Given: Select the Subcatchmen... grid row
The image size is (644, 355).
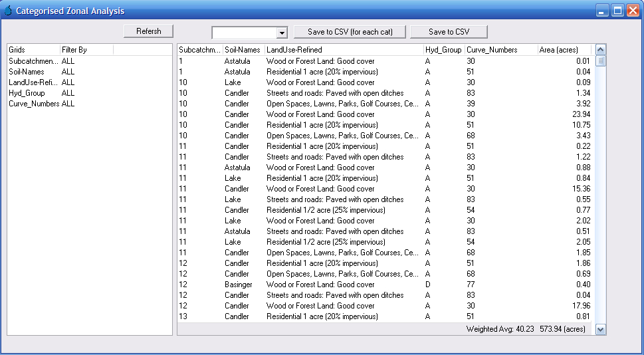Looking at the screenshot, I should [90, 60].
